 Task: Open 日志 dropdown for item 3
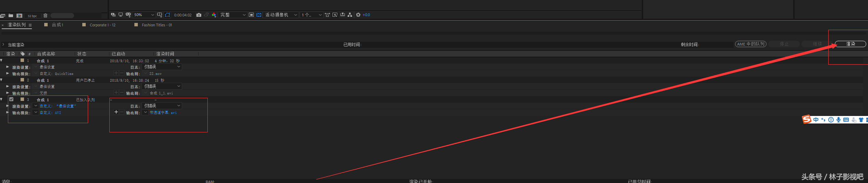pyautogui.click(x=162, y=106)
